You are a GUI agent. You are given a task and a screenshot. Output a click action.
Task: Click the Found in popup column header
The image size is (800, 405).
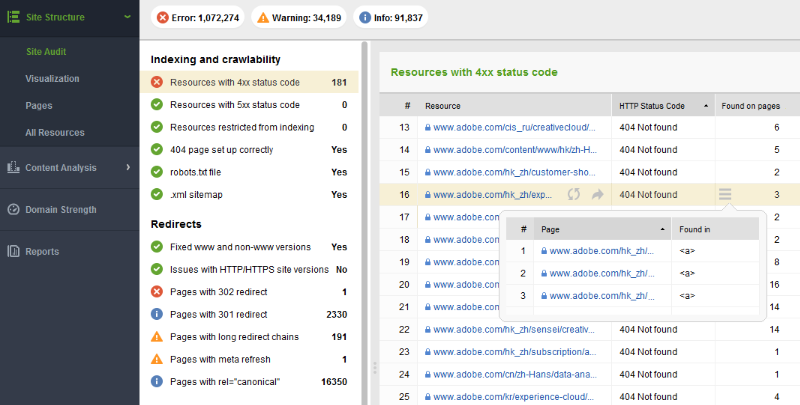tap(715, 229)
